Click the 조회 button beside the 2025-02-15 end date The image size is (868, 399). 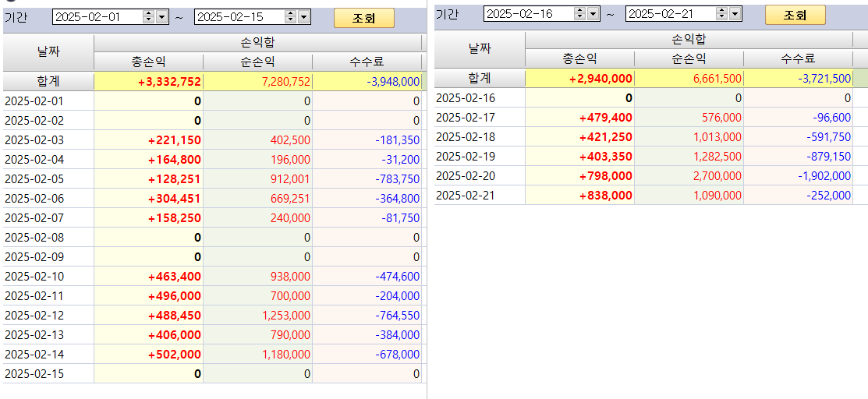click(x=363, y=18)
